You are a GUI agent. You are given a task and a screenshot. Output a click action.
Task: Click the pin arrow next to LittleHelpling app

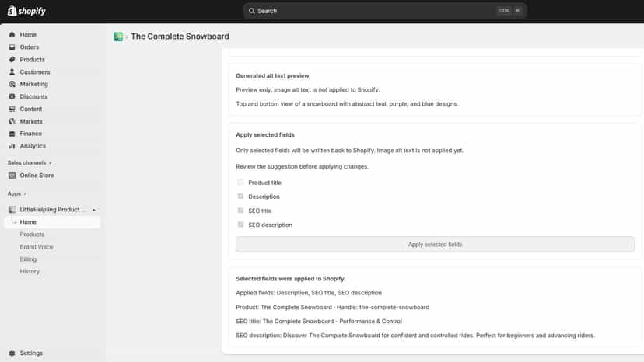[x=94, y=210]
